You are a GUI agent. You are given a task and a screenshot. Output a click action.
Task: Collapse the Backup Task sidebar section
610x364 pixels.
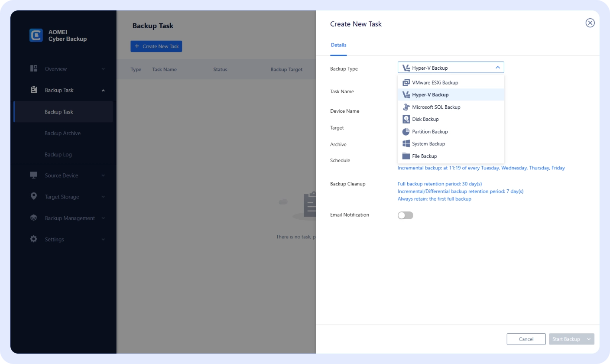103,91
